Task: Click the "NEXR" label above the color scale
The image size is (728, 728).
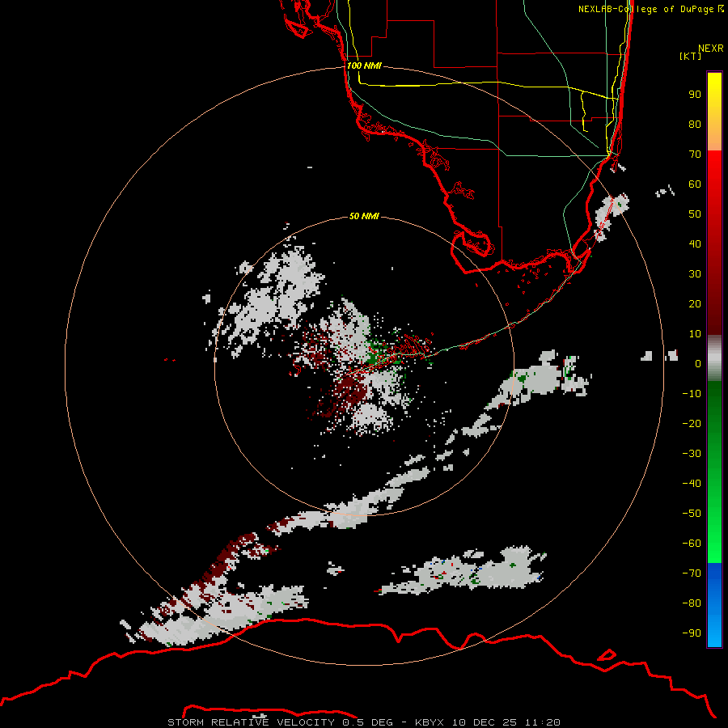Action: tap(711, 48)
